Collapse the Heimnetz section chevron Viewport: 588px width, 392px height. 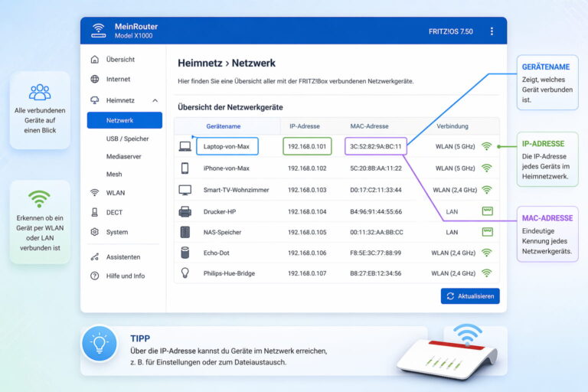pos(155,100)
